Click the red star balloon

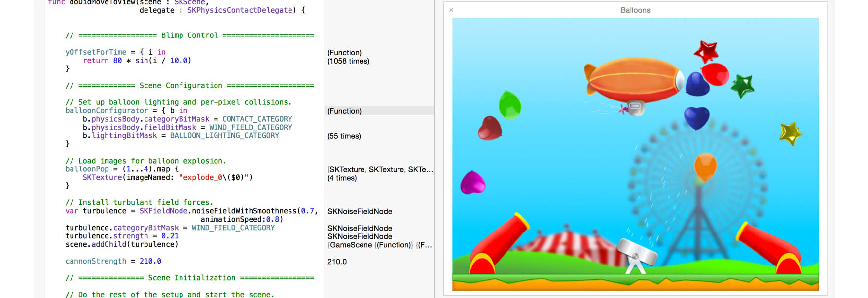coord(706,51)
